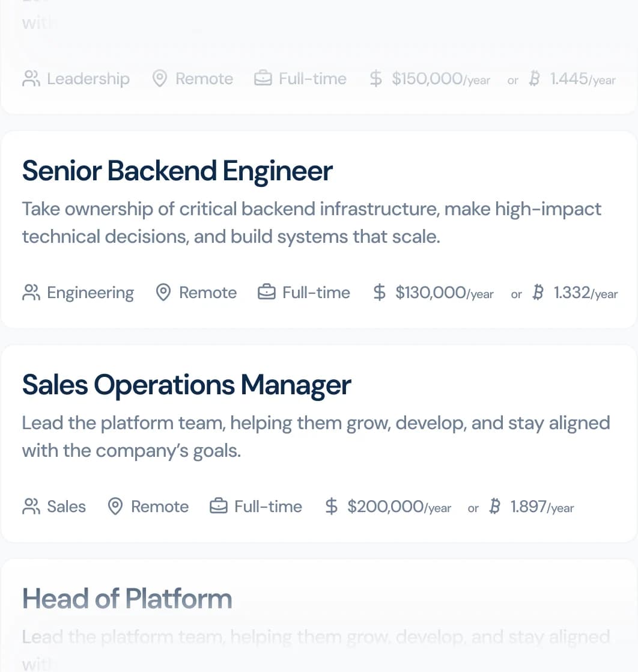
Task: Select the $150,000/year salary text
Action: pyautogui.click(x=441, y=79)
